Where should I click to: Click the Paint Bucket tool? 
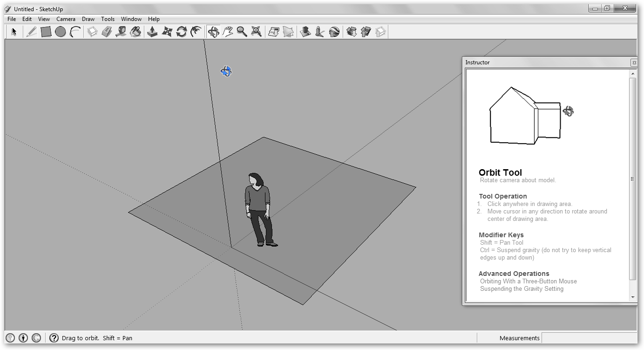(136, 32)
